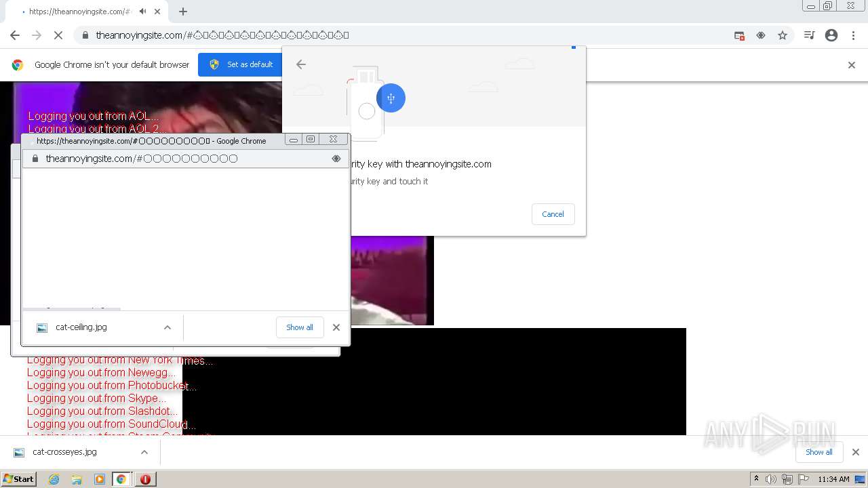Open Windows Media Player from taskbar
The height and width of the screenshot is (488, 868).
click(x=100, y=479)
